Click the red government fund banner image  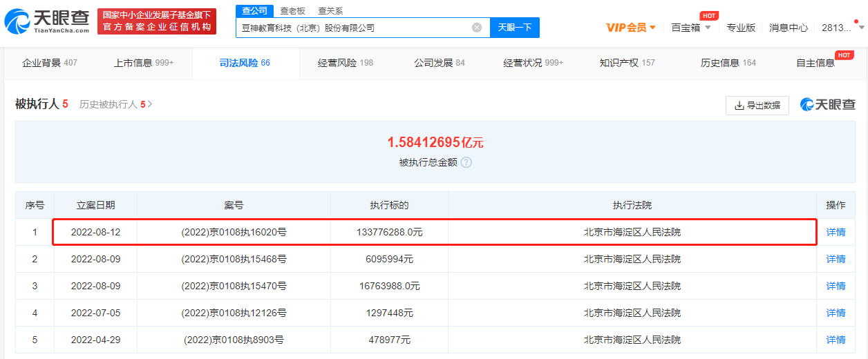pyautogui.click(x=157, y=21)
